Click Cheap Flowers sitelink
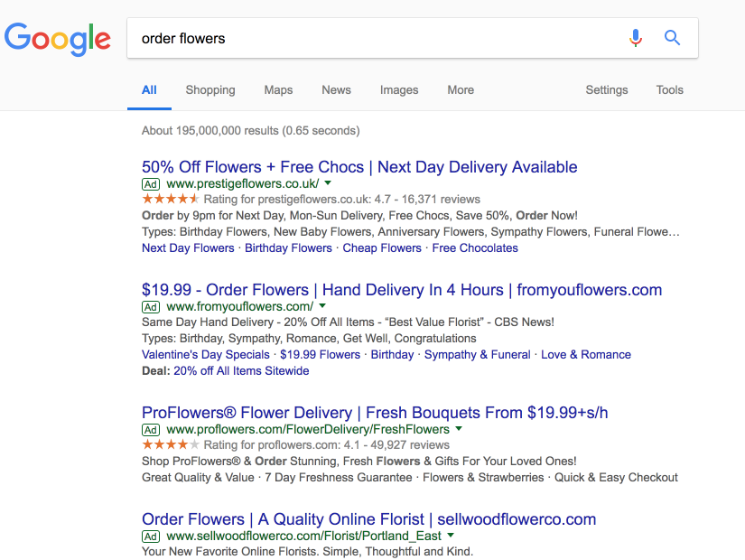Viewport: 745px width, 560px height. click(x=382, y=247)
